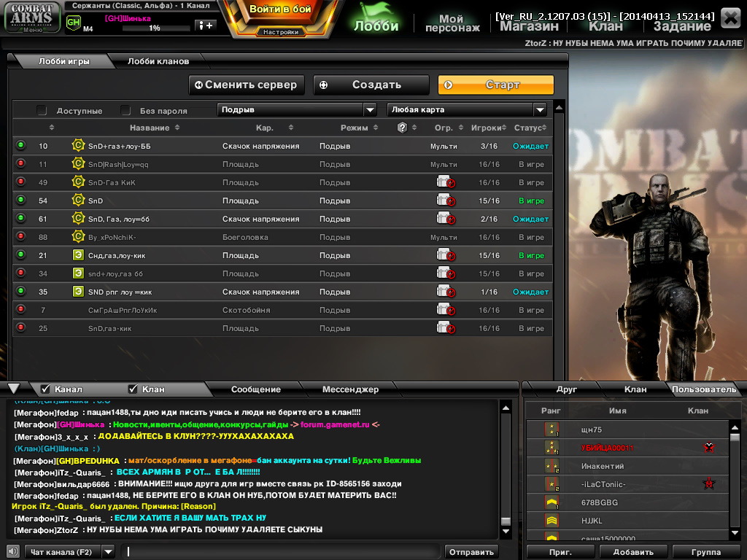Close the game with the X button

tap(731, 18)
